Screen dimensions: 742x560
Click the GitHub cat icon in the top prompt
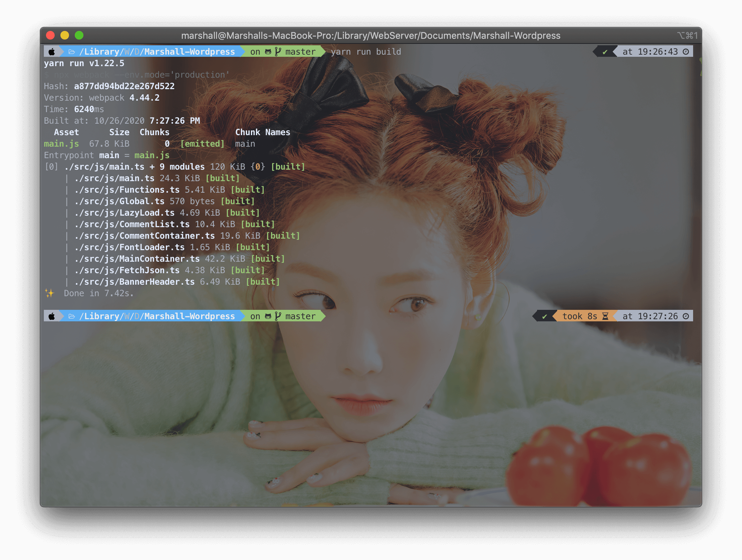click(268, 52)
